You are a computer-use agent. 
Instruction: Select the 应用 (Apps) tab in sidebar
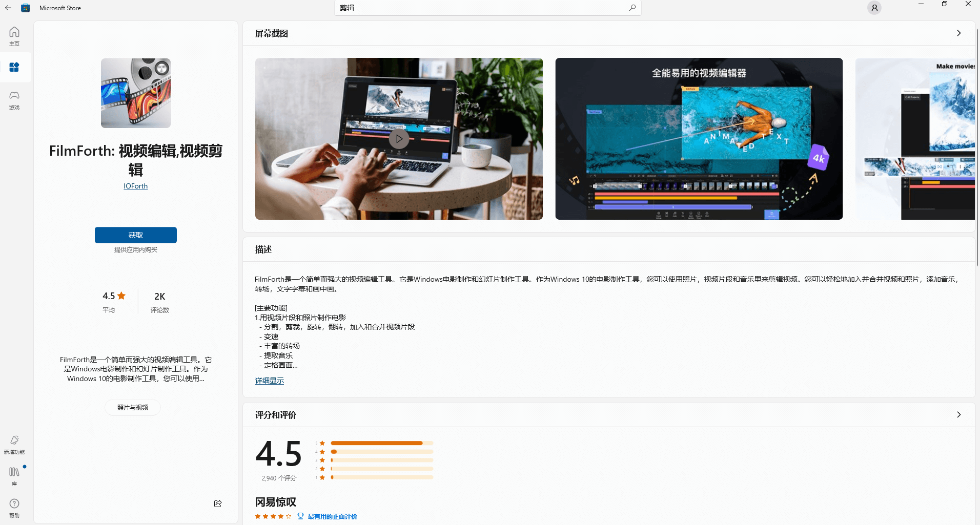[x=14, y=67]
